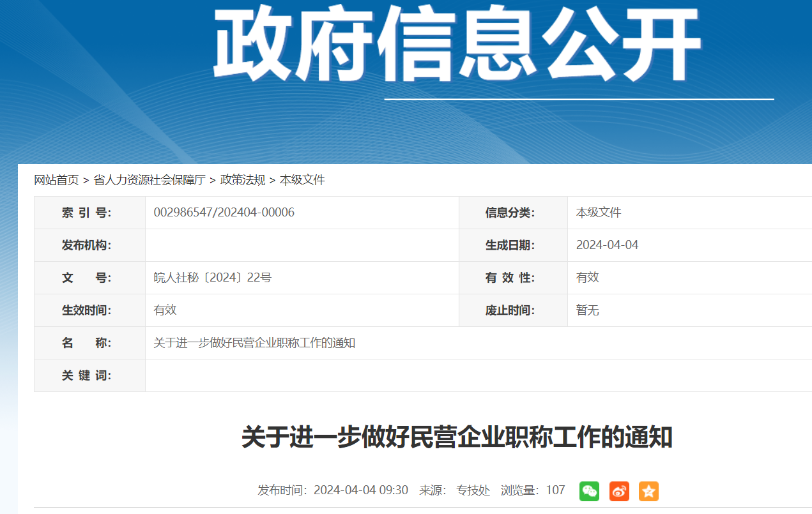Click document number 皖人社秘〔2024〕22号
Viewport: 812px width, 514px height.
pyautogui.click(x=212, y=278)
